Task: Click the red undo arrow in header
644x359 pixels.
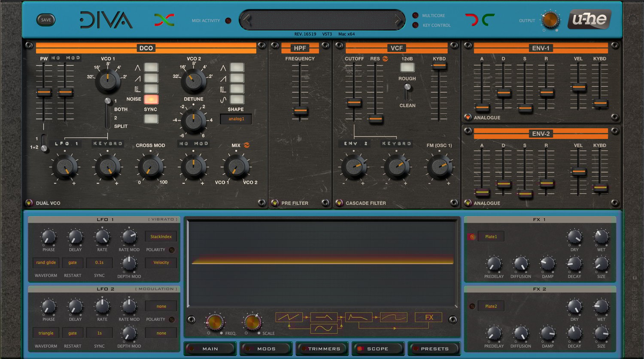Action: [x=471, y=20]
